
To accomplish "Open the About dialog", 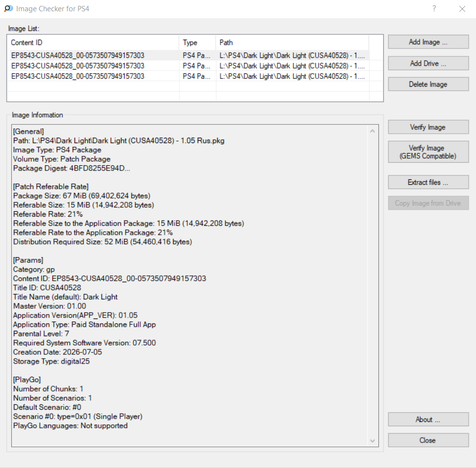I will coord(428,419).
